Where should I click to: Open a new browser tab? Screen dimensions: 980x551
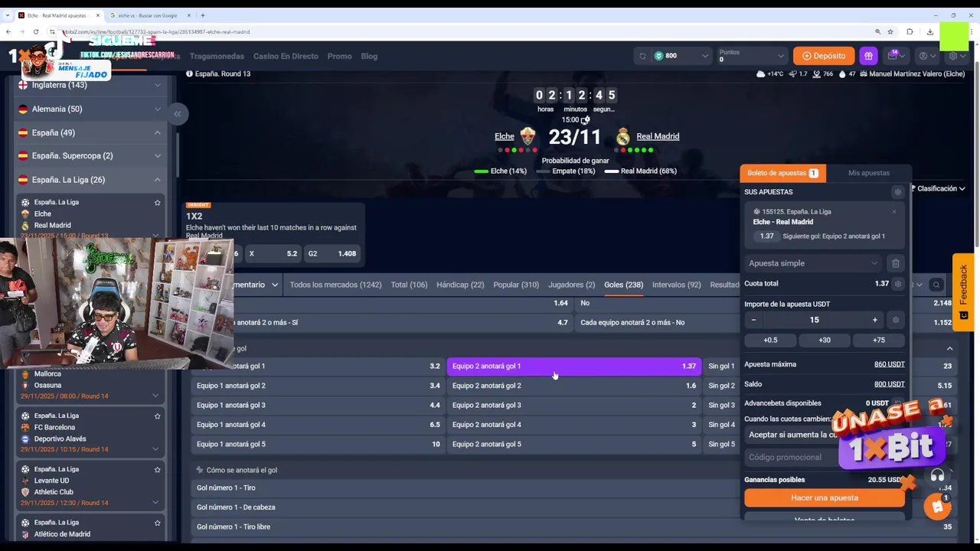coord(202,15)
